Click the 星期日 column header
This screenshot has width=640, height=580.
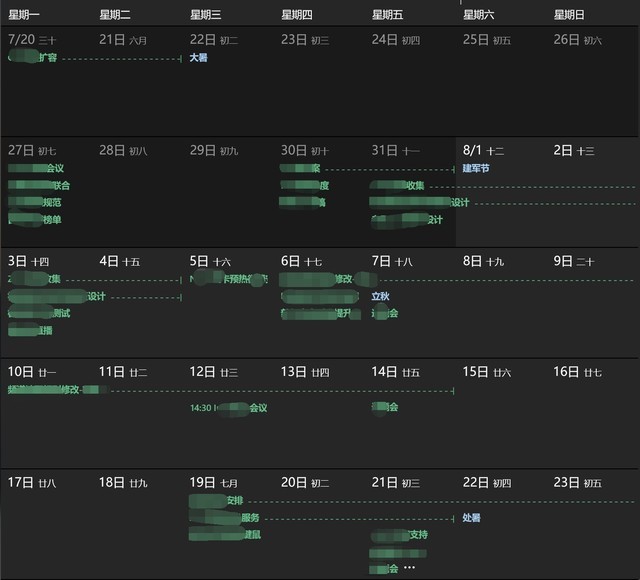[569, 15]
